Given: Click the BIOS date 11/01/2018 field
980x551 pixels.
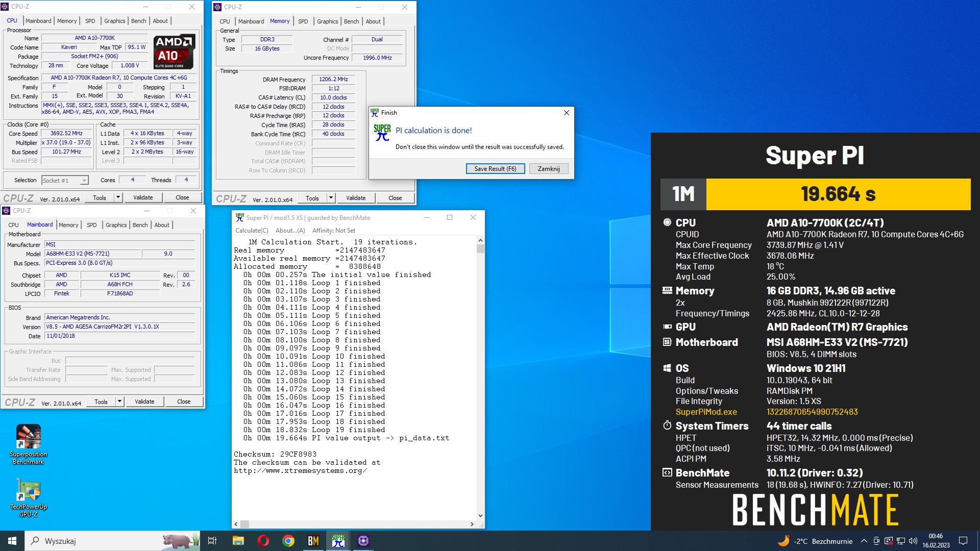Looking at the screenshot, I should coord(120,336).
